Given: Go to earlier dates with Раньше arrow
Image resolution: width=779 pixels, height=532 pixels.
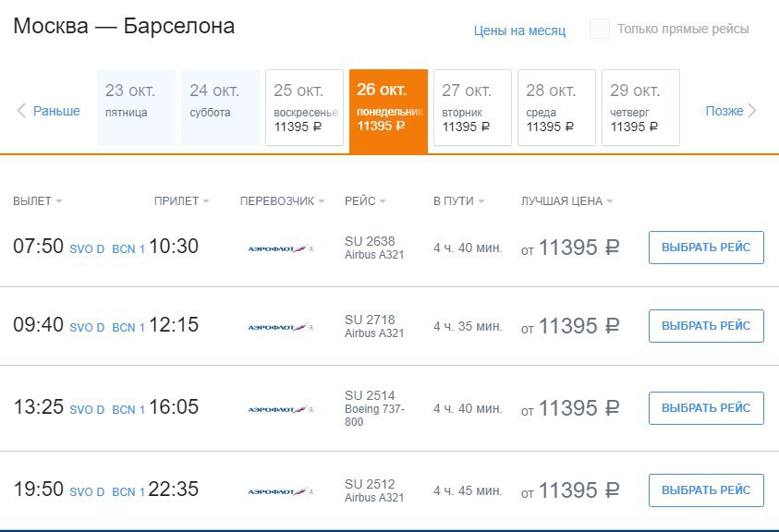Looking at the screenshot, I should 48,110.
